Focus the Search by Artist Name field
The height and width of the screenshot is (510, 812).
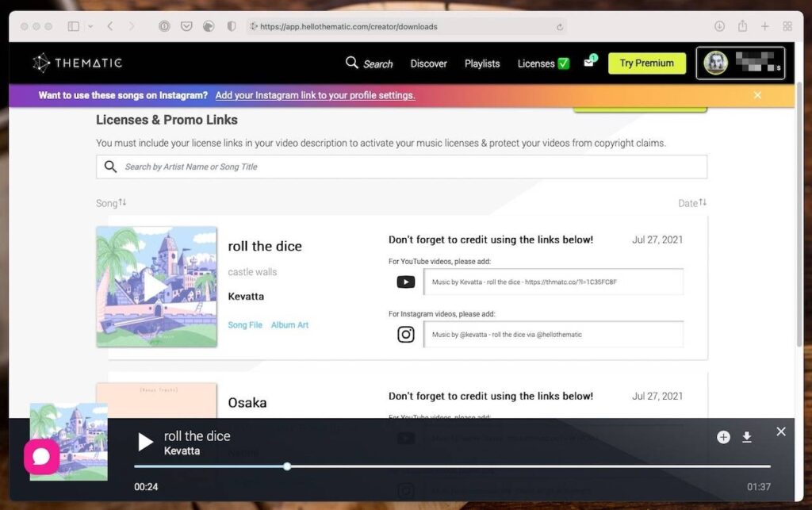(x=401, y=167)
